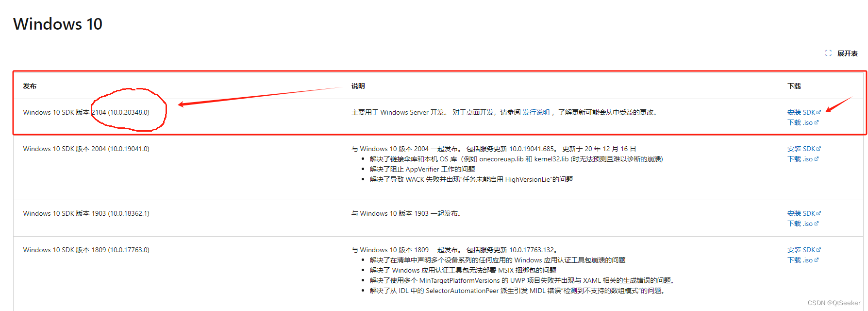
Task: Select text Windows 10 SDK 版本 1903 (10.0.18362.1)
Action: (86, 213)
